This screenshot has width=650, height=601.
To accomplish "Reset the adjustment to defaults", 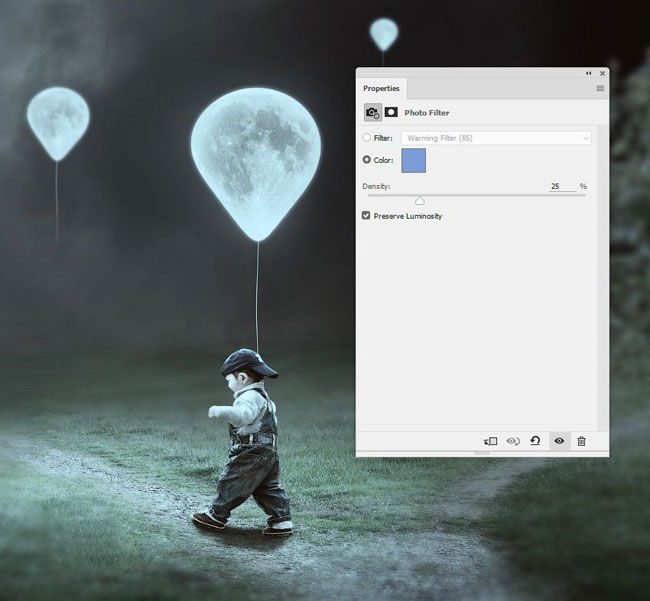I will 535,441.
